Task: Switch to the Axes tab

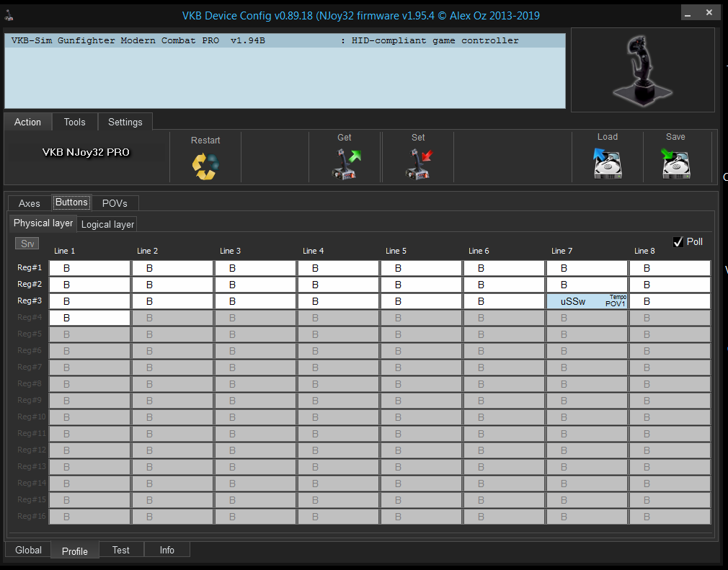Action: pos(30,203)
